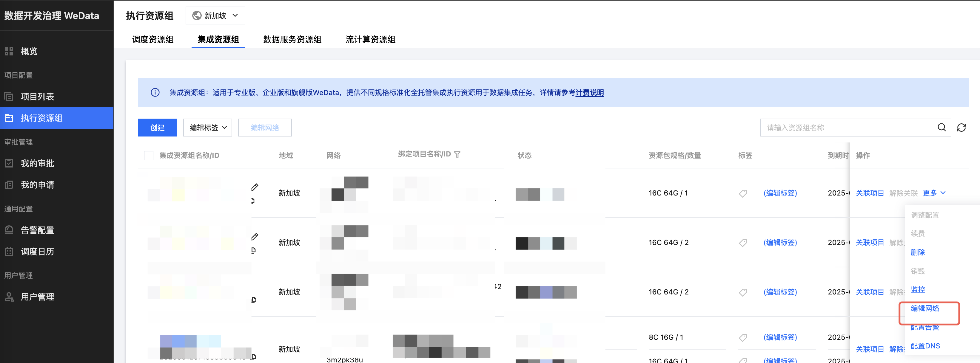
Task: Switch to 集成资源组 tab
Action: pos(218,40)
